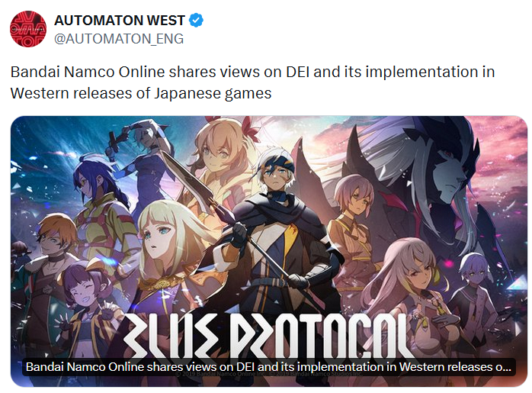This screenshot has height=393, width=532.
Task: Click the copyright text below the logo
Action: 269,374
